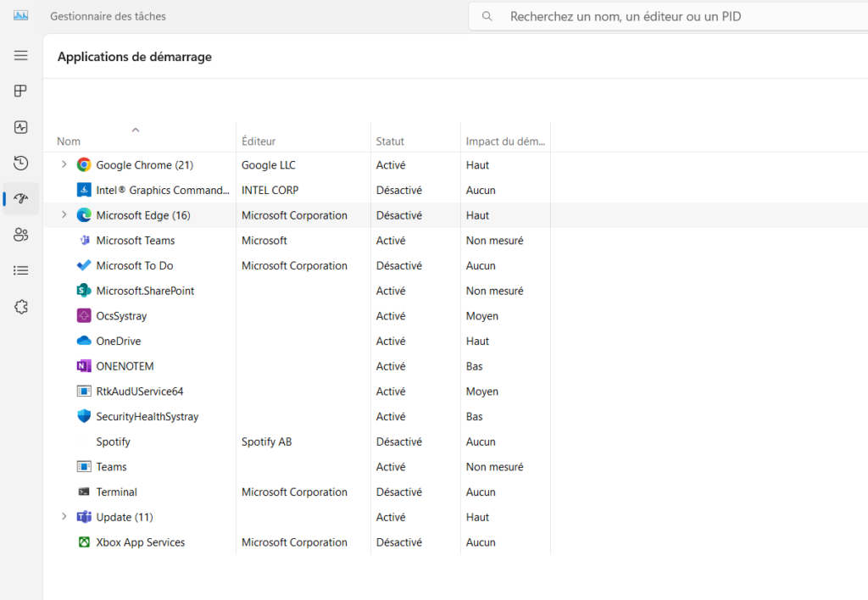Open the Processes page in sidebar

21,92
